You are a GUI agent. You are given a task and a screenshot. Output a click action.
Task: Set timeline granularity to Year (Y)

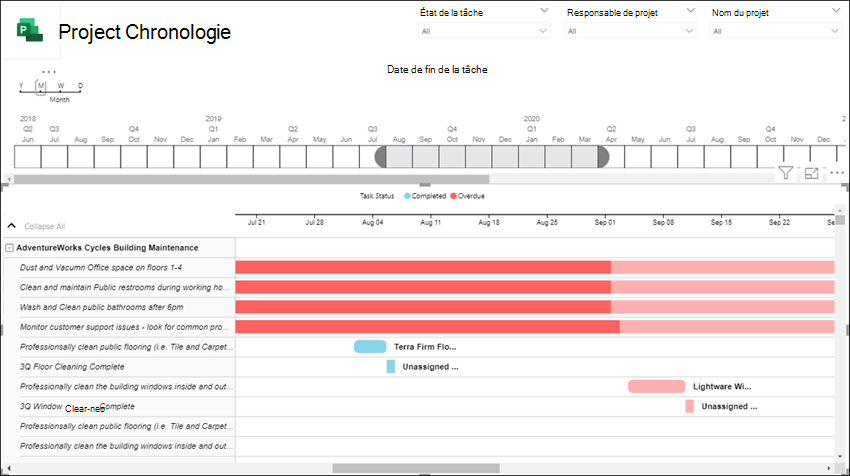pos(21,86)
